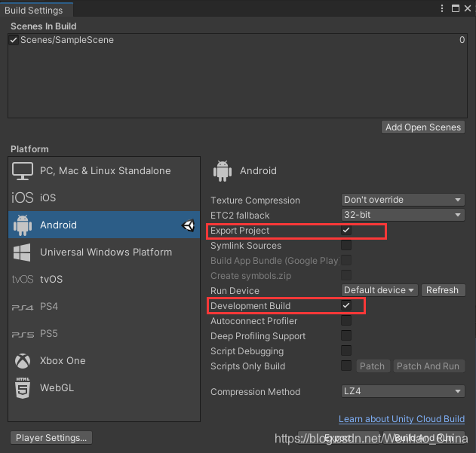
Task: Click the Patch And Run button
Action: (428, 366)
